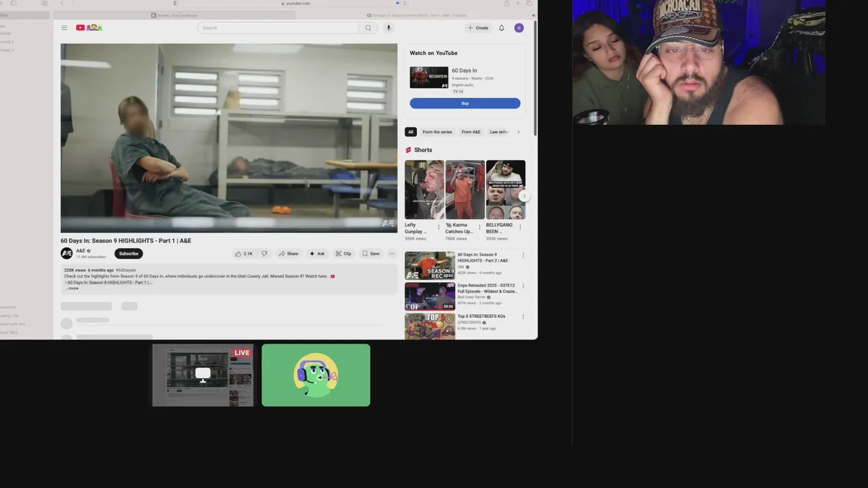
Task: Open a new browser tab with plus
Action: 518,3
